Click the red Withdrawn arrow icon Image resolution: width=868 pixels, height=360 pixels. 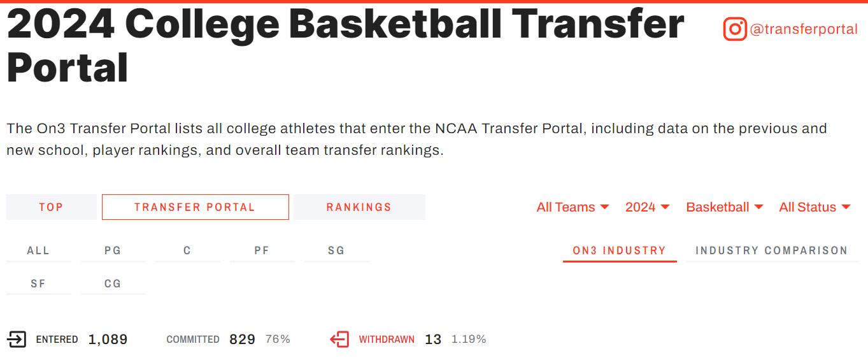tap(339, 340)
